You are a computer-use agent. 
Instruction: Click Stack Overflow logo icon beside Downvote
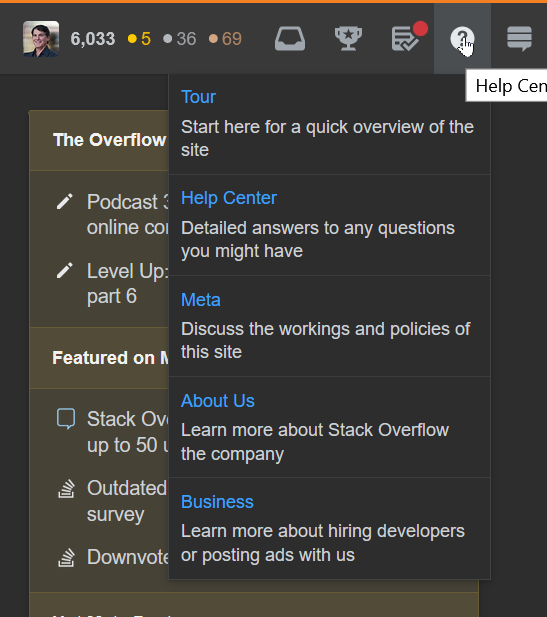[66, 558]
